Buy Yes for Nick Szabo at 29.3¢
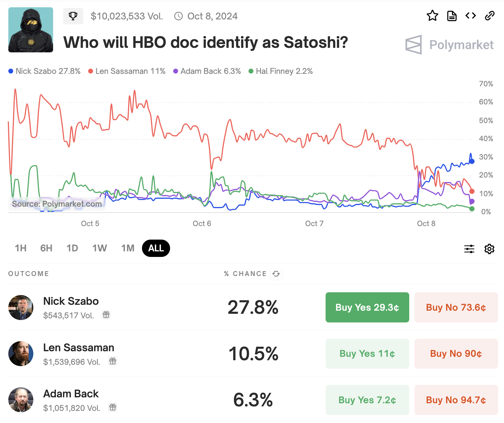 click(x=367, y=308)
